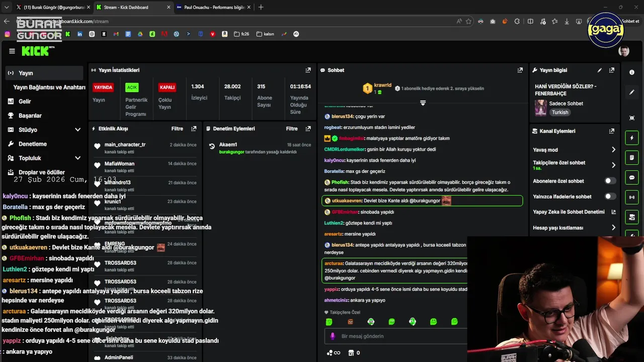Screen dimensions: 644x362
Task: Click the green chat bubble icon in right rail
Action: pos(632,177)
